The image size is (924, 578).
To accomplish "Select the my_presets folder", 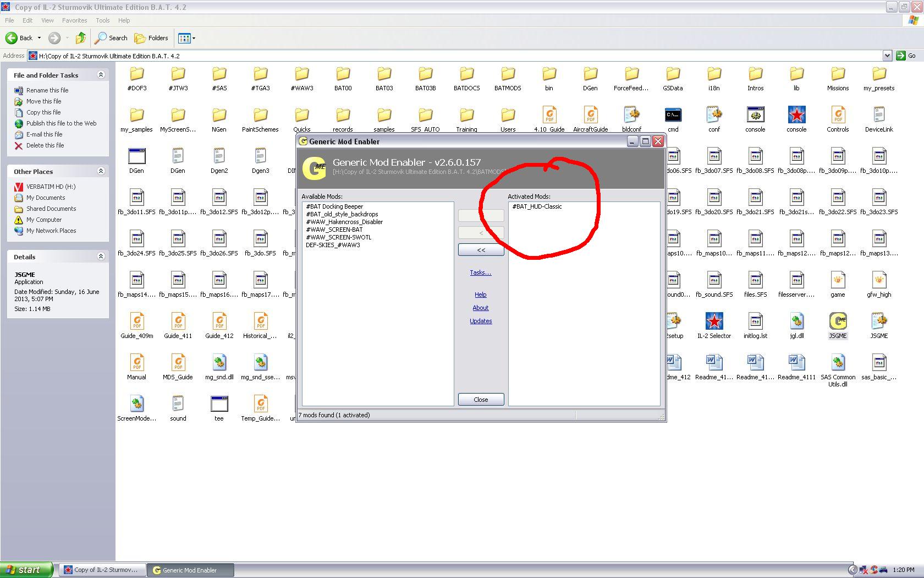I will [879, 78].
